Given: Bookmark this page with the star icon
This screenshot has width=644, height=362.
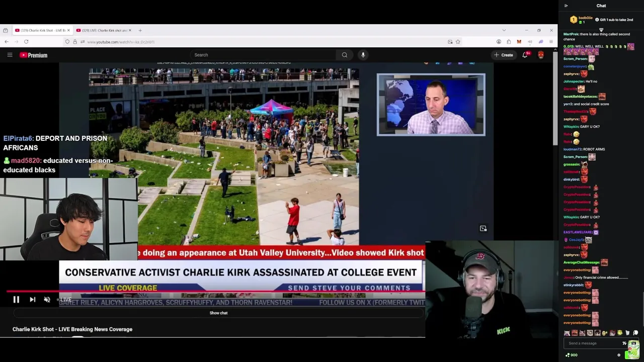Looking at the screenshot, I should tap(458, 42).
